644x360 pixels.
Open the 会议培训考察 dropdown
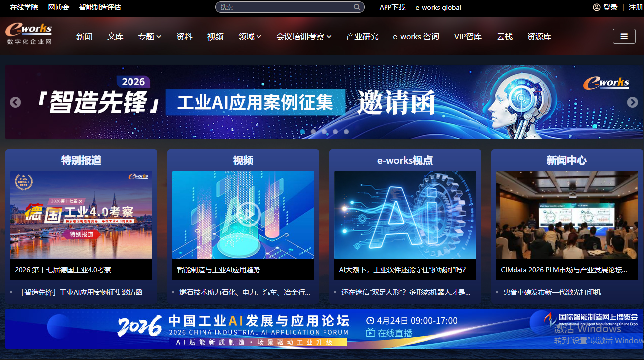(304, 37)
